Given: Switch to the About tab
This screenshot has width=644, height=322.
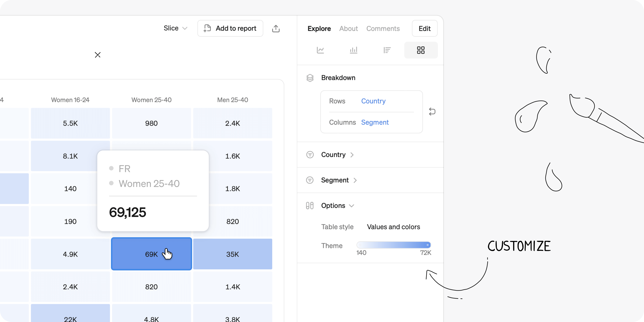Looking at the screenshot, I should [x=348, y=28].
